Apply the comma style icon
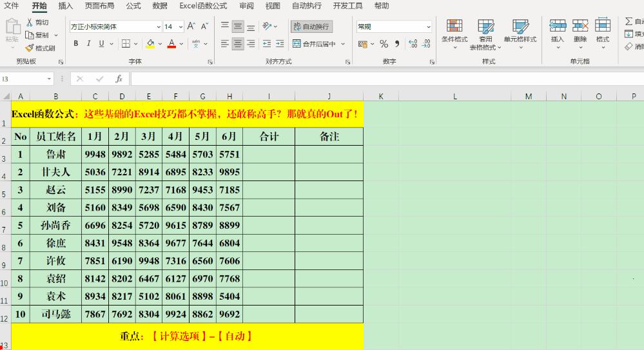This screenshot has height=350, width=644. [x=397, y=44]
